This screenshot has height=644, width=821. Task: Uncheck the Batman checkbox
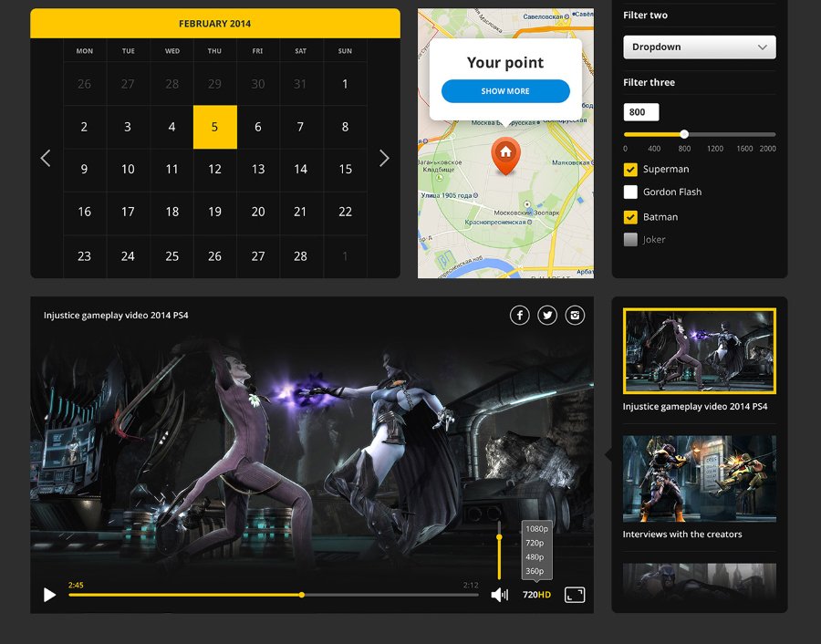point(630,217)
